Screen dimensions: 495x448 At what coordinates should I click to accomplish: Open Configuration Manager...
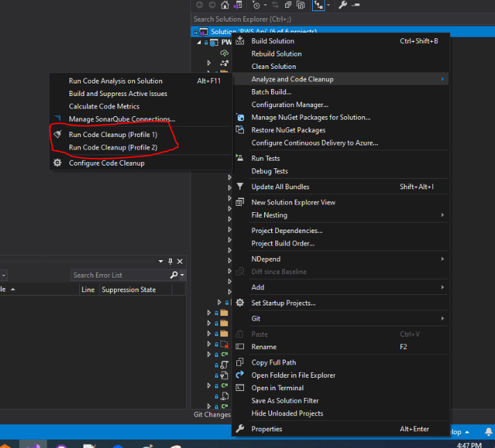tap(341, 104)
